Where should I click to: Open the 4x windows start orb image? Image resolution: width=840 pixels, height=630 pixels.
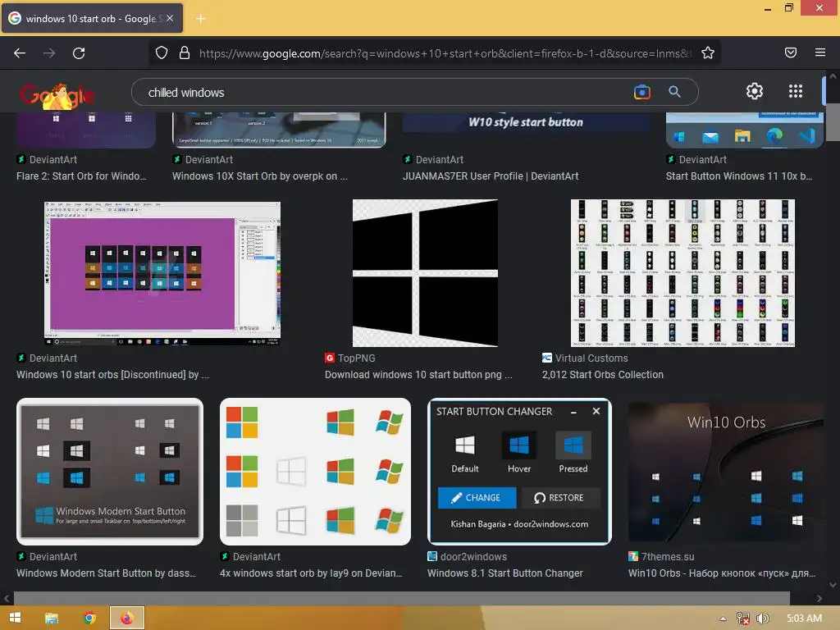(x=315, y=472)
